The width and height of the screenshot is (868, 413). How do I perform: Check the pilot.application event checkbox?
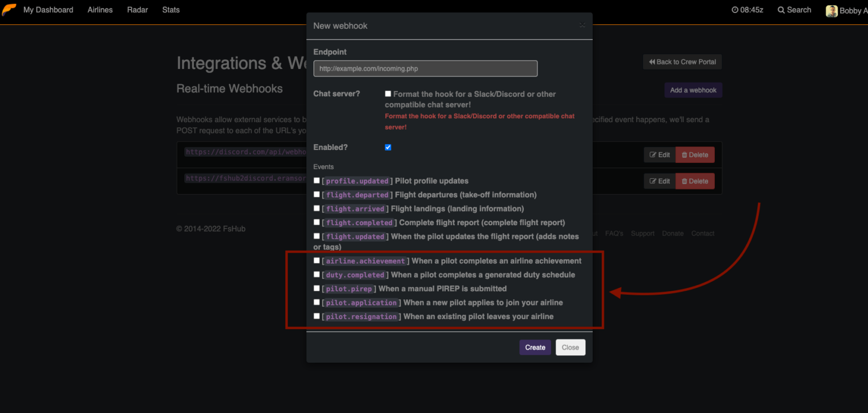point(316,302)
